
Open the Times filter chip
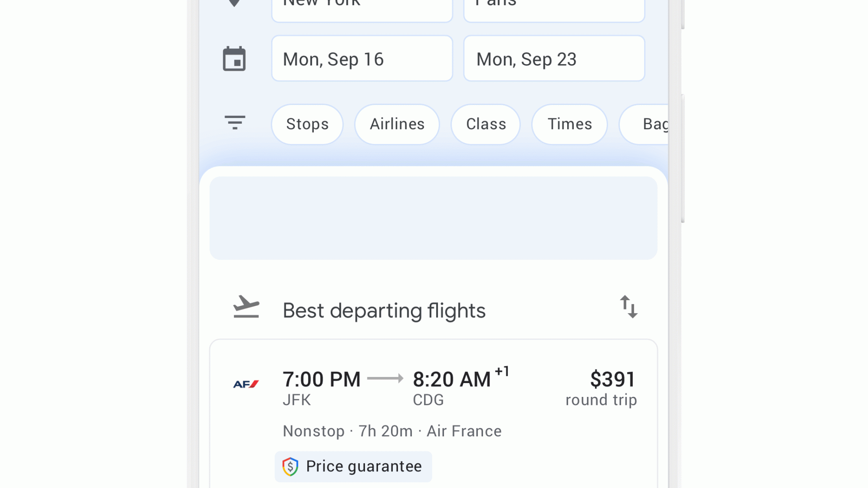570,124
